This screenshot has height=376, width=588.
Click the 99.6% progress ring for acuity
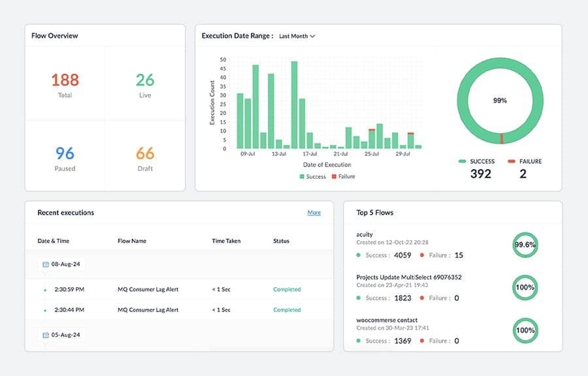point(525,244)
